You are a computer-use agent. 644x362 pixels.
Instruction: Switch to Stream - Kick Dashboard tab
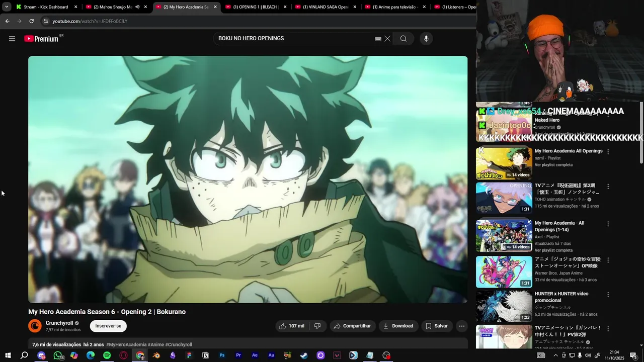coord(46,7)
